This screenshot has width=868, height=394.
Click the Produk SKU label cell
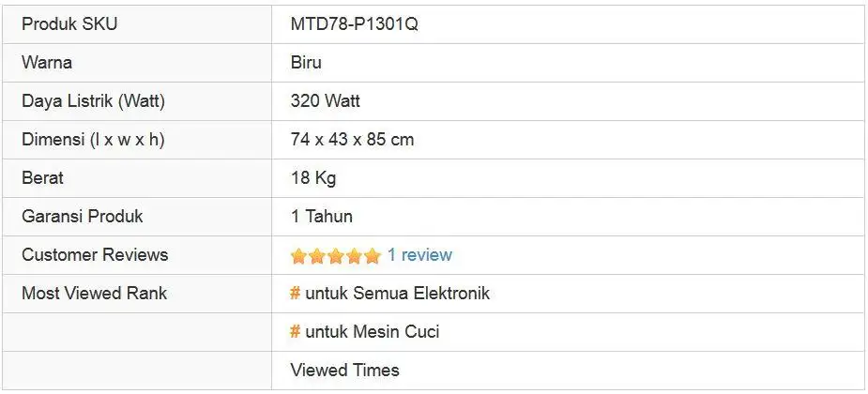coord(69,24)
